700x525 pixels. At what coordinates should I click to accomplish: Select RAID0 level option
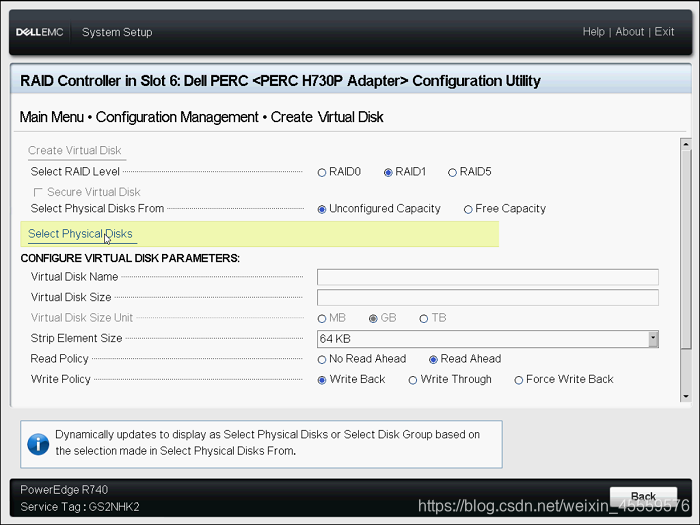click(x=322, y=172)
